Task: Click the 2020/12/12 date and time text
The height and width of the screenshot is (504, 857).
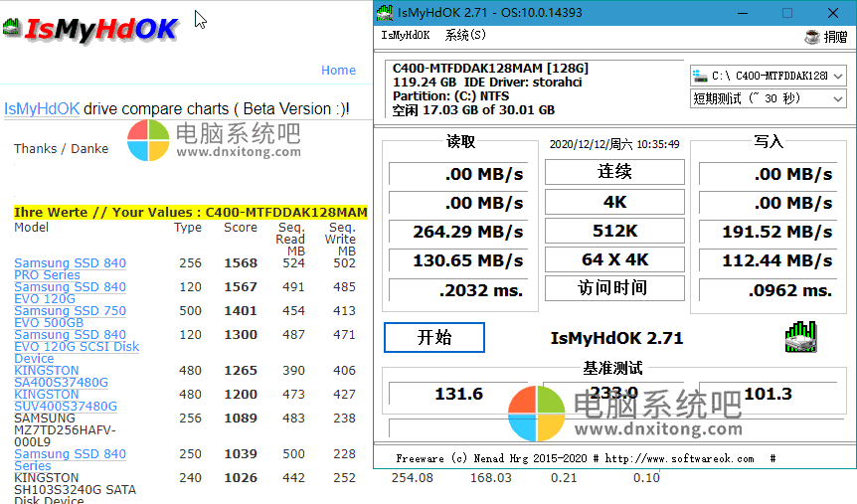Action: (614, 144)
